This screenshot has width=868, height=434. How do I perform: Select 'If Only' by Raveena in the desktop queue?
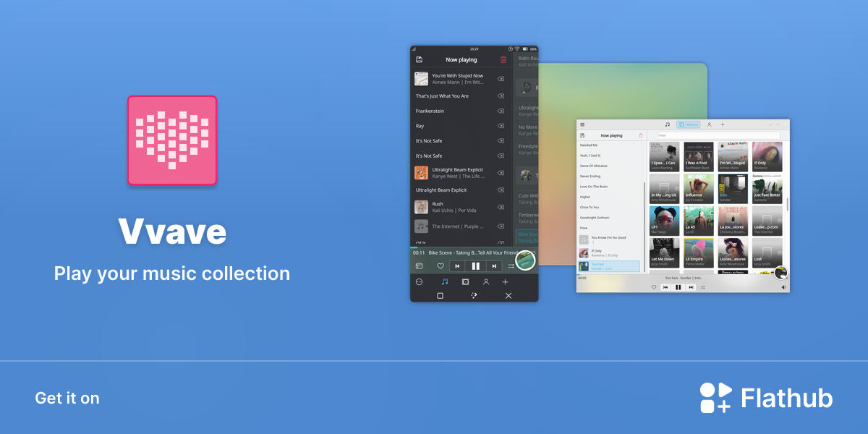tap(609, 253)
